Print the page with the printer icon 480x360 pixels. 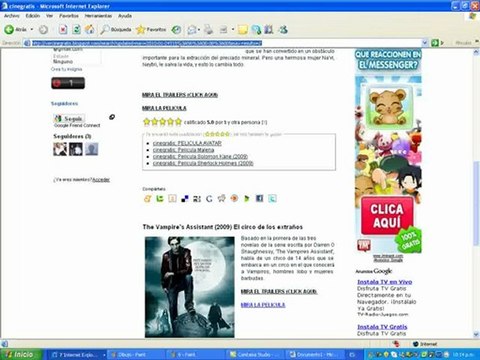(208, 30)
